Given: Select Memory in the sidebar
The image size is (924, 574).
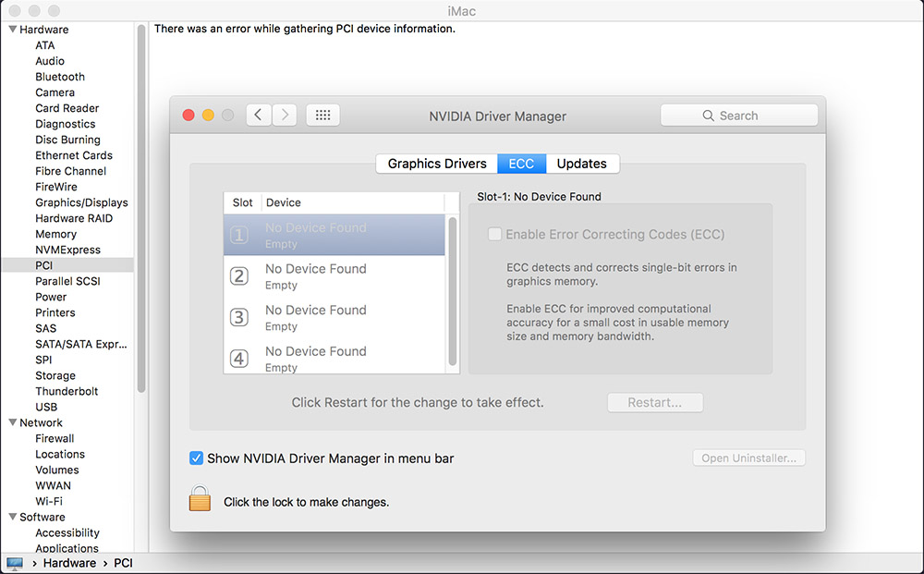Looking at the screenshot, I should (56, 234).
